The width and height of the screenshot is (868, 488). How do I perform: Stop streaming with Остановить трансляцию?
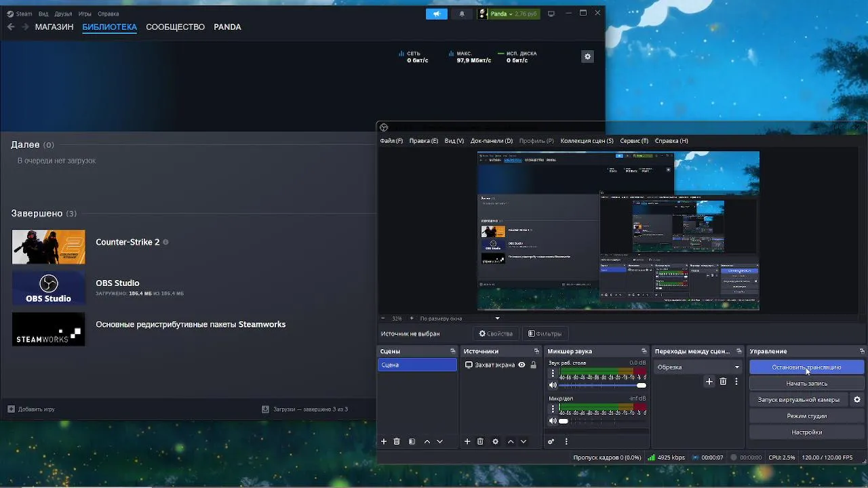point(806,367)
